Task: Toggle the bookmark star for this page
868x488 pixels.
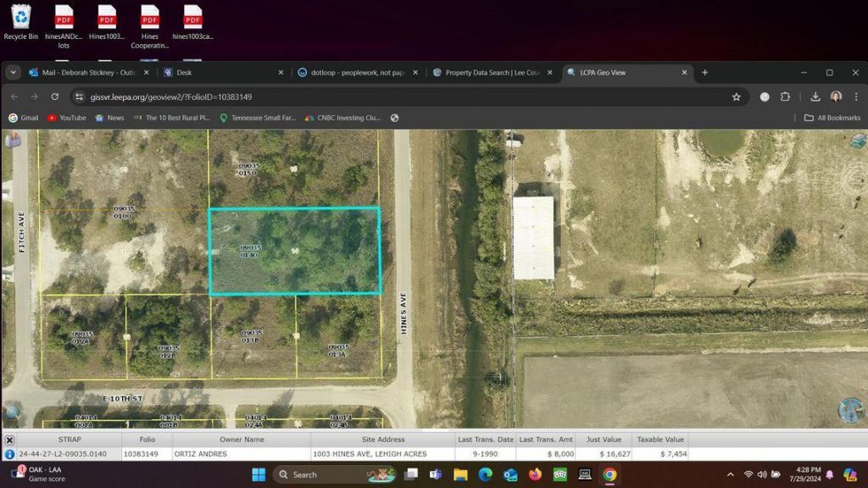Action: pos(738,97)
